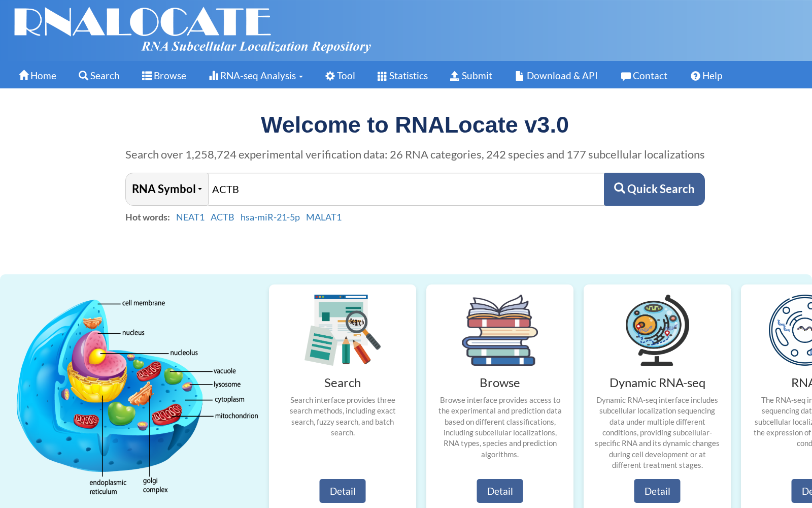Screen dimensions: 812x508
Task: Click the Welcome to RNALocate v3.0 heading
Action: (415, 125)
